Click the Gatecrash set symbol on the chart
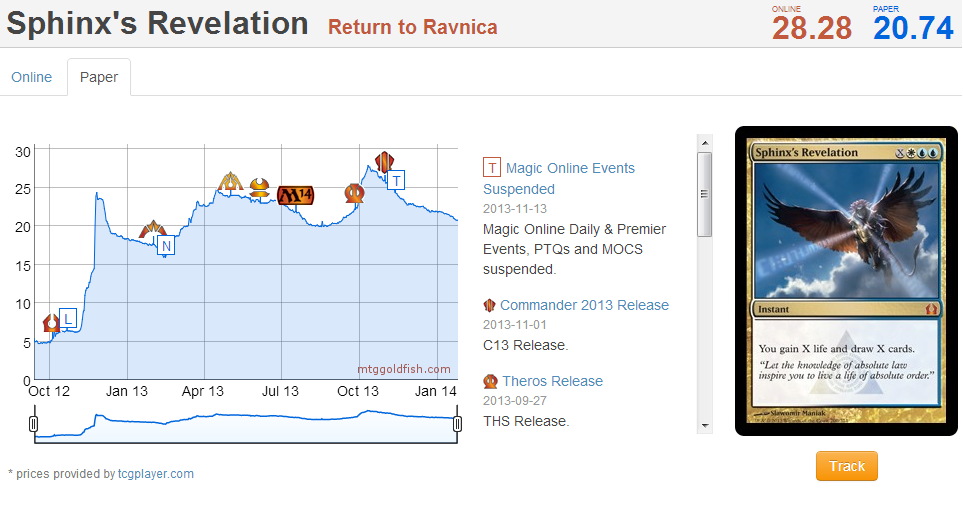The width and height of the screenshot is (963, 518). [152, 230]
